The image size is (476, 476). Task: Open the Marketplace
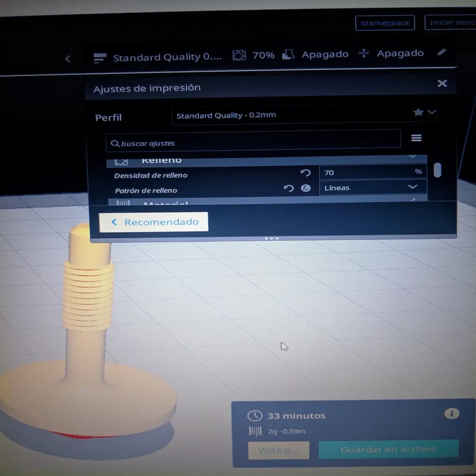pos(385,23)
